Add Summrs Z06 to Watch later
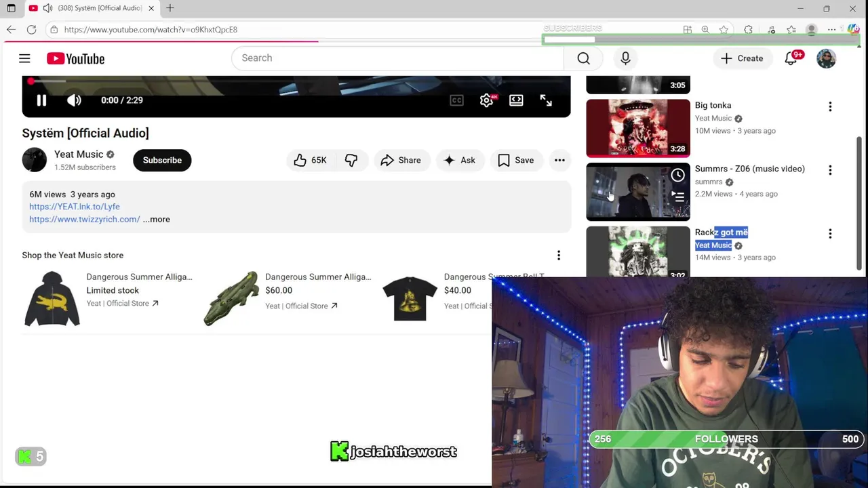The width and height of the screenshot is (868, 488). coord(677,176)
